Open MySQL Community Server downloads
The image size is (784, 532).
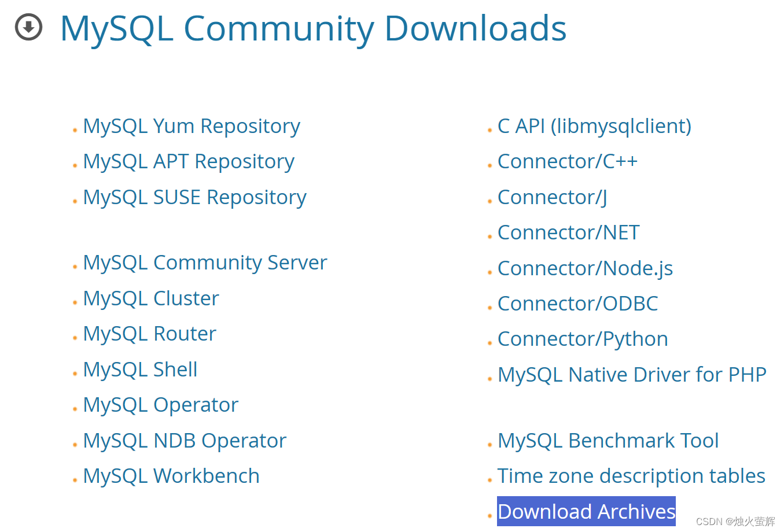pos(205,263)
